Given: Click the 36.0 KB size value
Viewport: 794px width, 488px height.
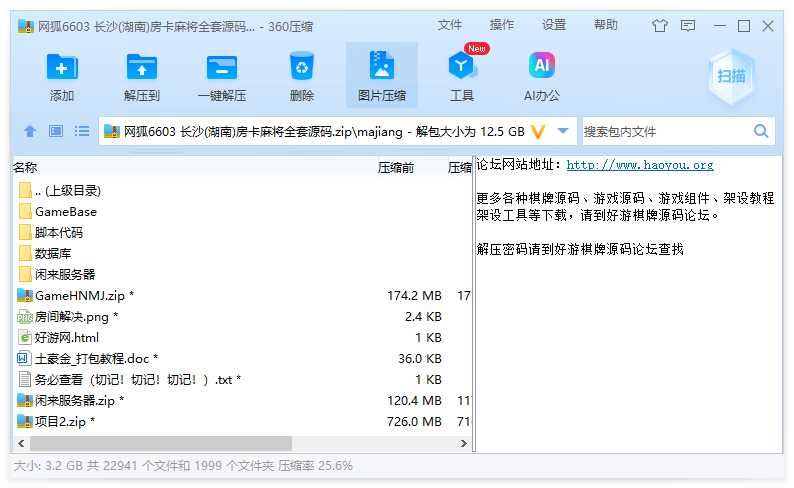Looking at the screenshot, I should pos(420,359).
